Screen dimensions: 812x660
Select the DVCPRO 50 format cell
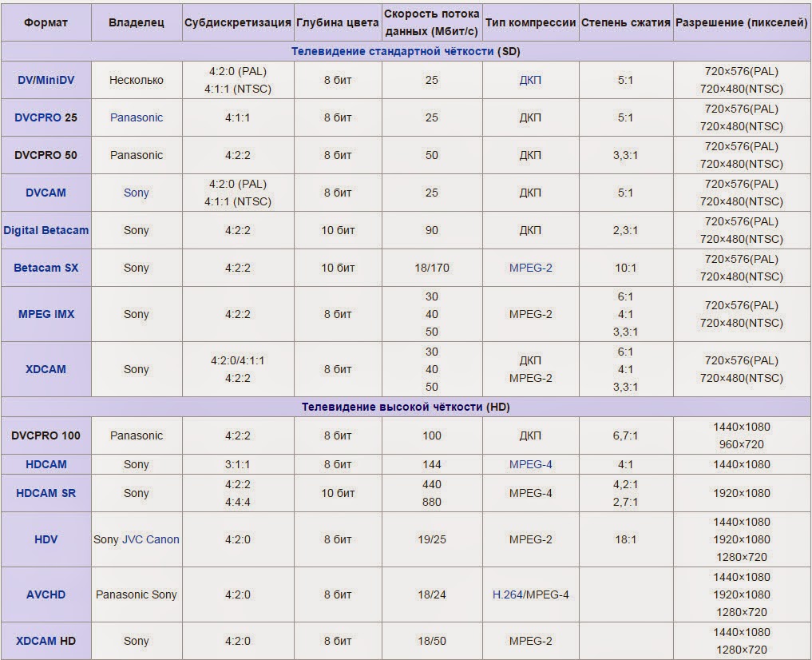[46, 155]
